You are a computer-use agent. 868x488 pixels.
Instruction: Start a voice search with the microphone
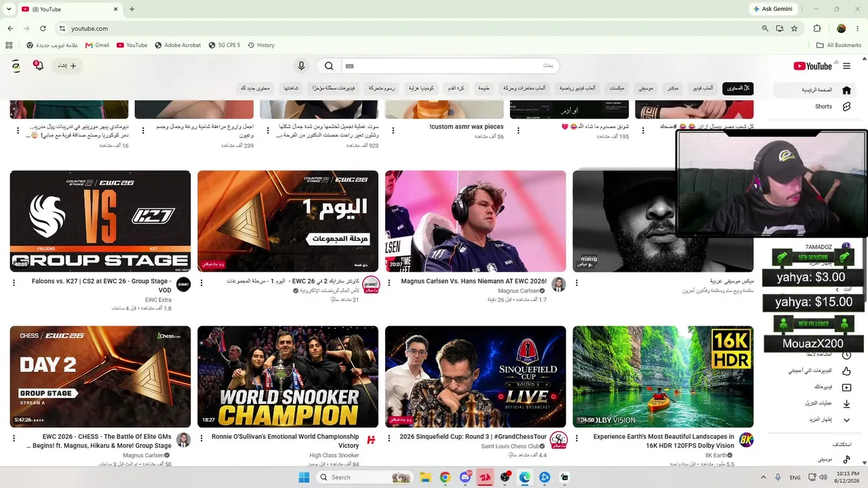point(302,66)
